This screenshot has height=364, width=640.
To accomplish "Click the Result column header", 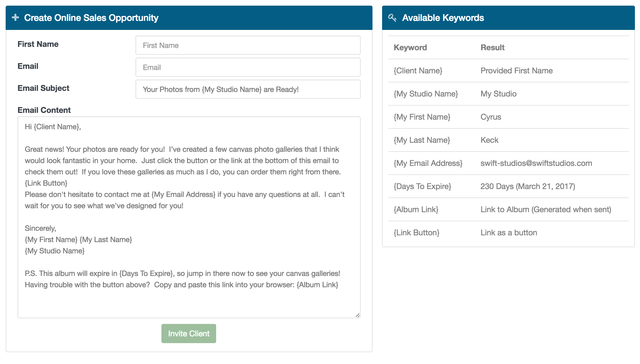I will tap(492, 47).
